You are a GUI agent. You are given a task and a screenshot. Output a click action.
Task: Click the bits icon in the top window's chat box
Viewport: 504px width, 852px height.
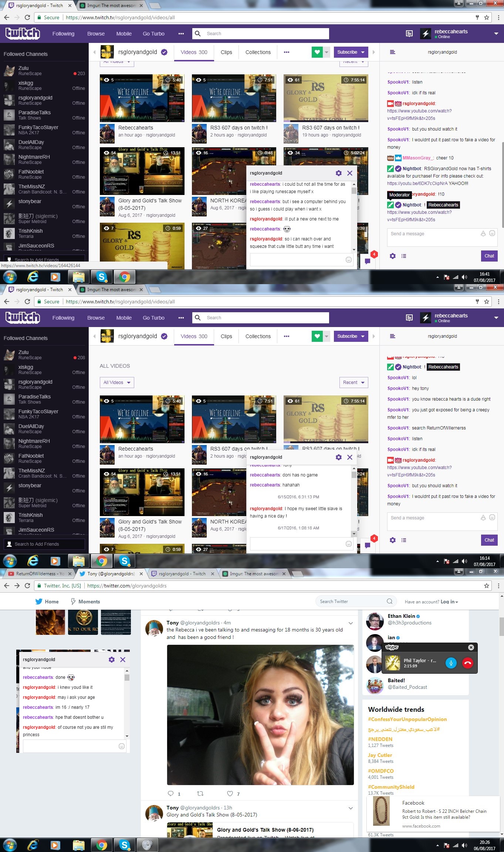click(483, 233)
